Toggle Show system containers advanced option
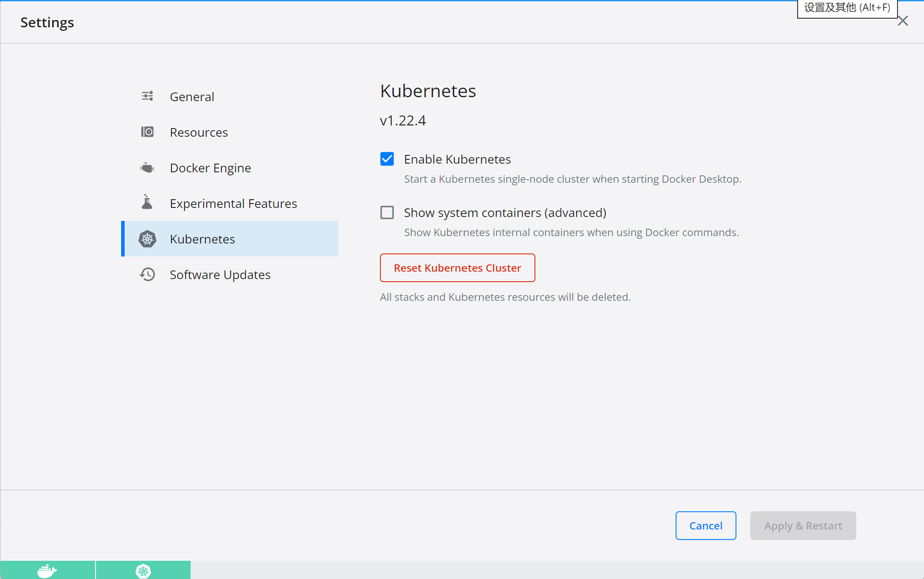This screenshot has height=579, width=924. pyautogui.click(x=386, y=212)
